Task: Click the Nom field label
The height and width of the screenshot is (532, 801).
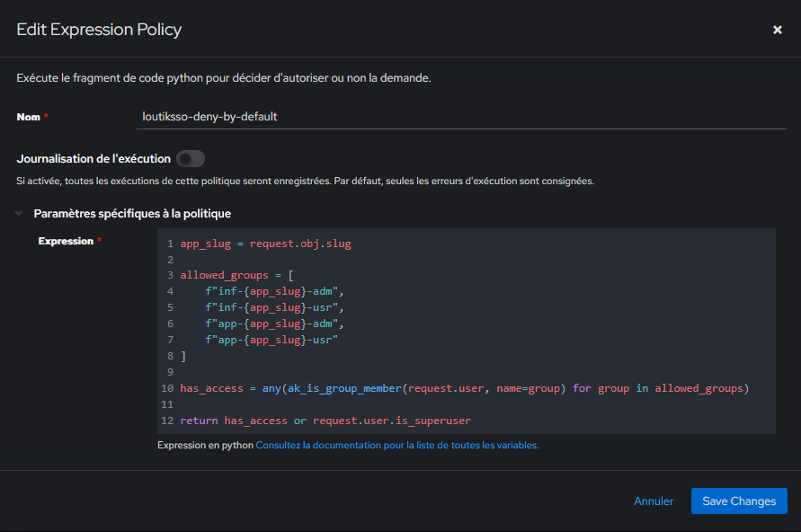Action: click(28, 117)
